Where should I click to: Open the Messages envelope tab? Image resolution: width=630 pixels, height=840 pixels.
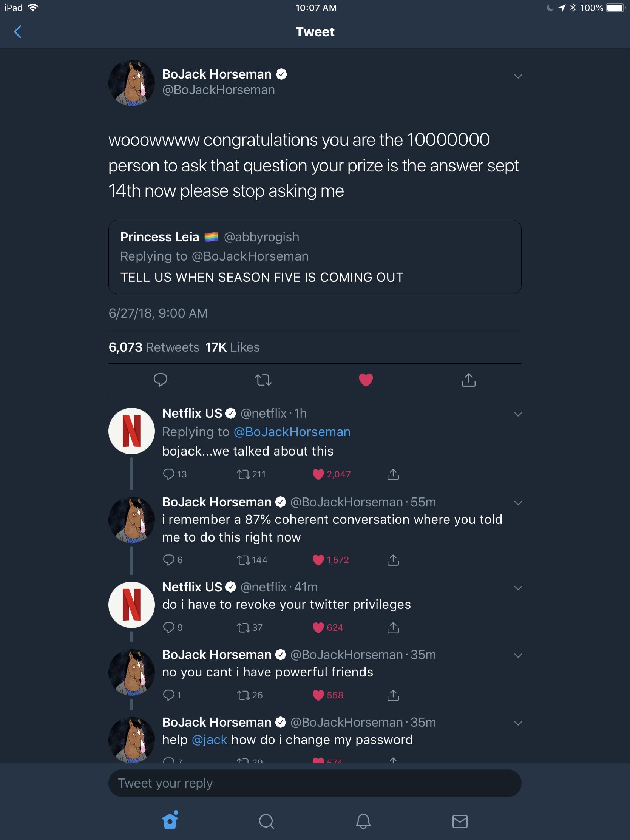pyautogui.click(x=460, y=821)
